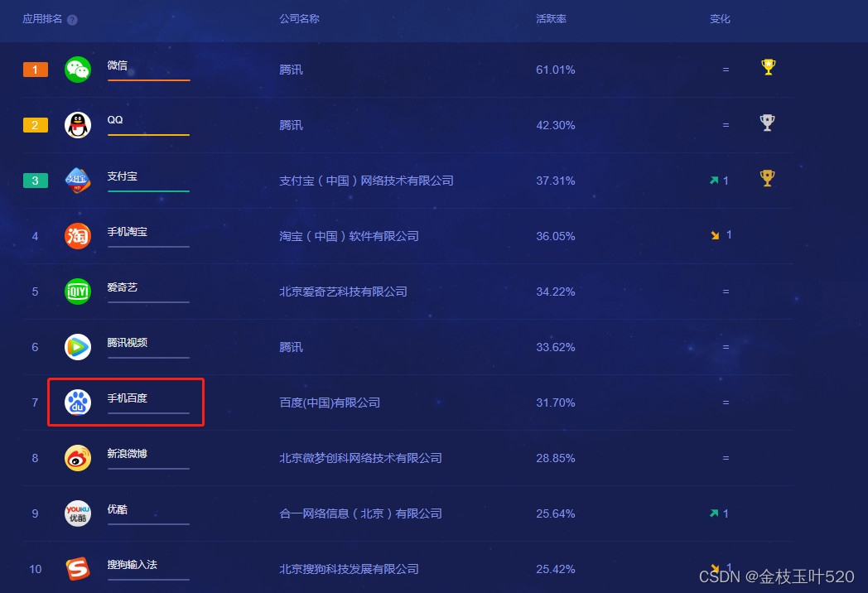Click the 应用排名 column header
The image size is (868, 593).
point(42,19)
